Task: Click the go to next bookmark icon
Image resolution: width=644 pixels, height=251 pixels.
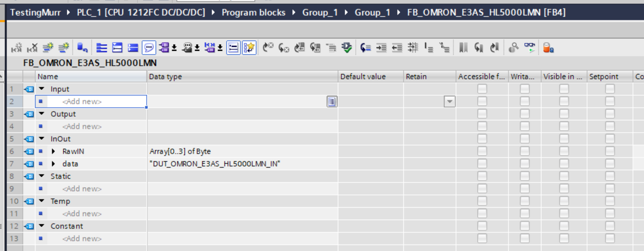Action: pyautogui.click(x=479, y=47)
